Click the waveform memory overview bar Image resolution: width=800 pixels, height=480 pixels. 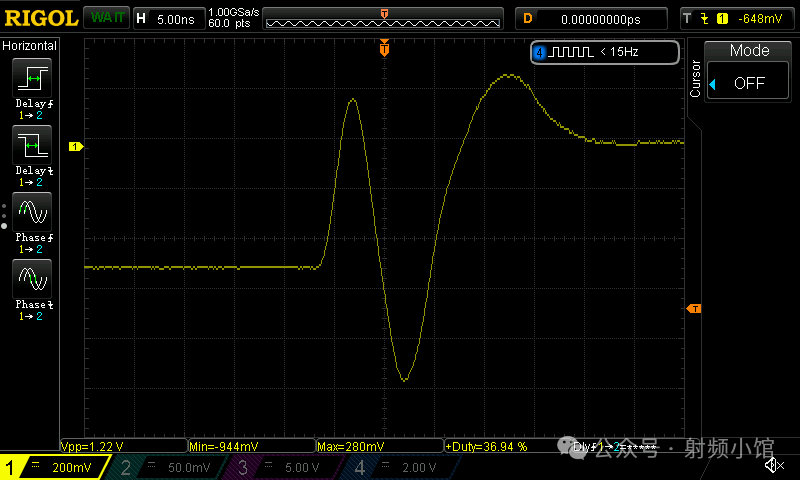tap(384, 18)
